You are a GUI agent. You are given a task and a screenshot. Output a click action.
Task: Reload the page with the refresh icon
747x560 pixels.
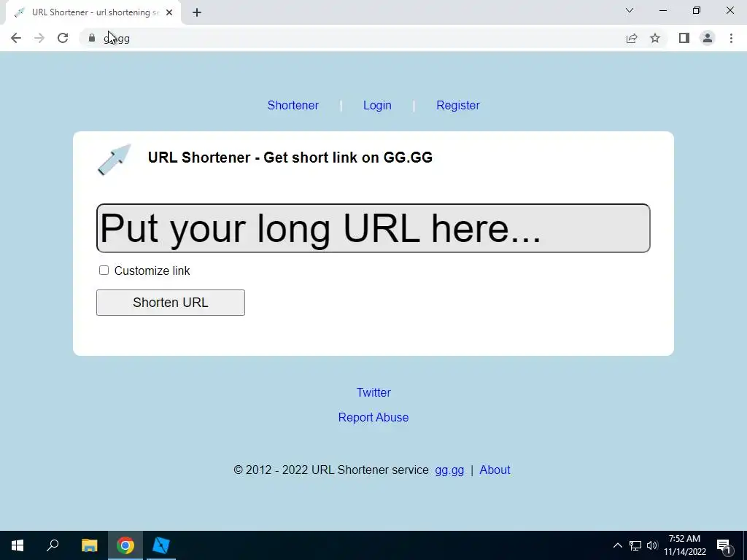[x=63, y=38]
